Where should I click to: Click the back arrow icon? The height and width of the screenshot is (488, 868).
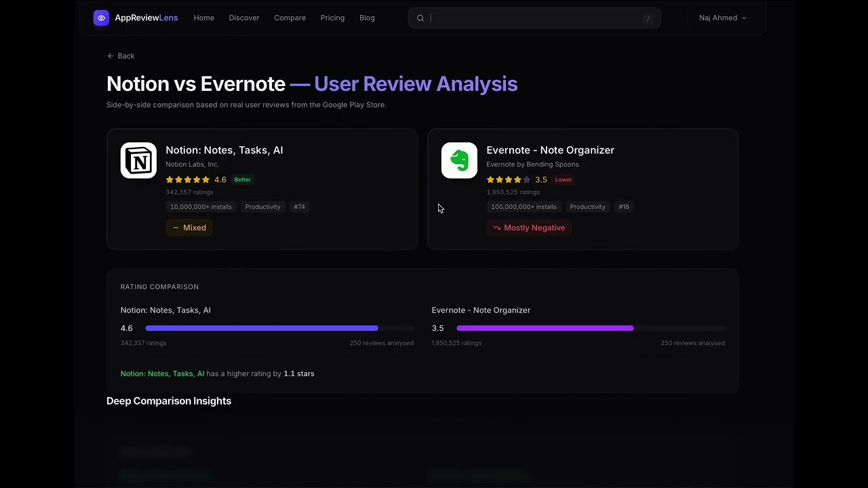(x=109, y=56)
